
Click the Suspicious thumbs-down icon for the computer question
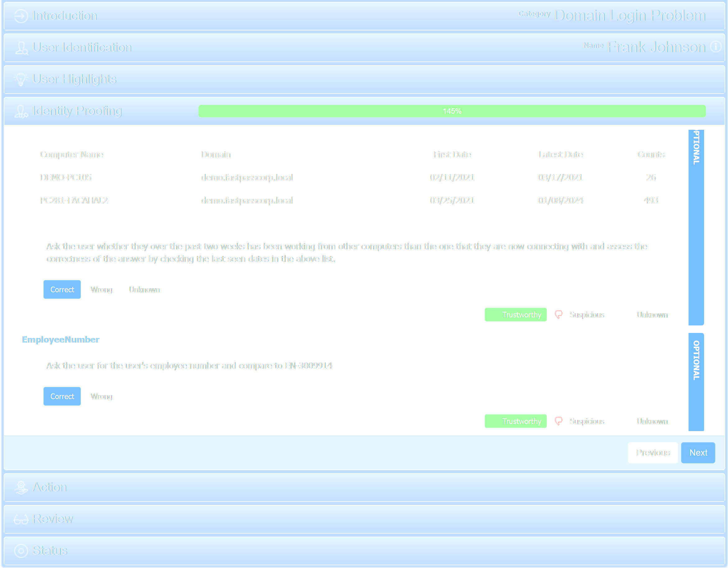pyautogui.click(x=559, y=315)
